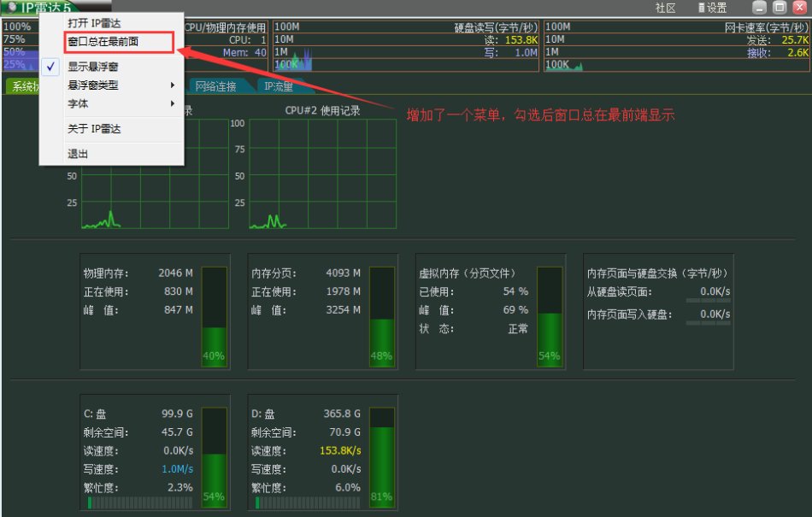Click D: 盘 繁忙度 progress strip

[x=308, y=502]
